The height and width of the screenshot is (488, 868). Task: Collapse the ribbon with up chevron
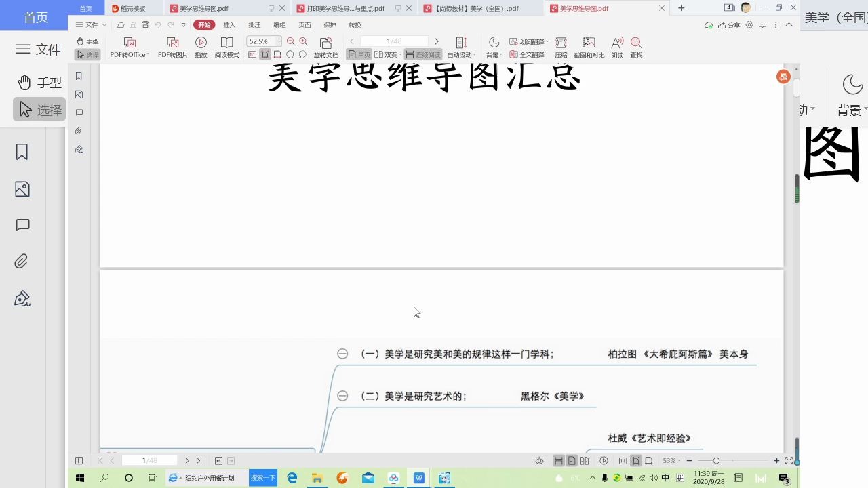click(x=789, y=24)
